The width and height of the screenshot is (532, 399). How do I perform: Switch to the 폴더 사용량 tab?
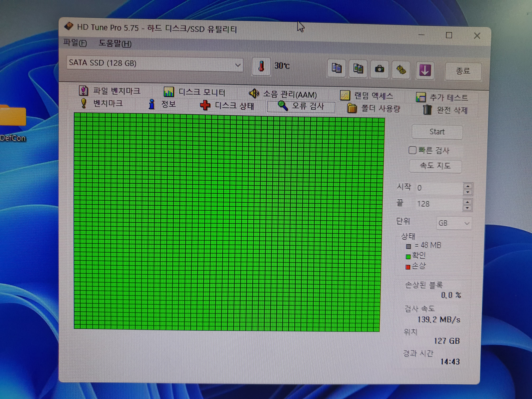[x=374, y=108]
